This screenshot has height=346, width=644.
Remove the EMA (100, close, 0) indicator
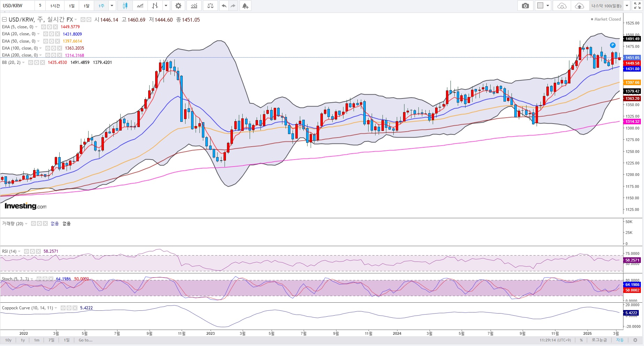point(60,48)
